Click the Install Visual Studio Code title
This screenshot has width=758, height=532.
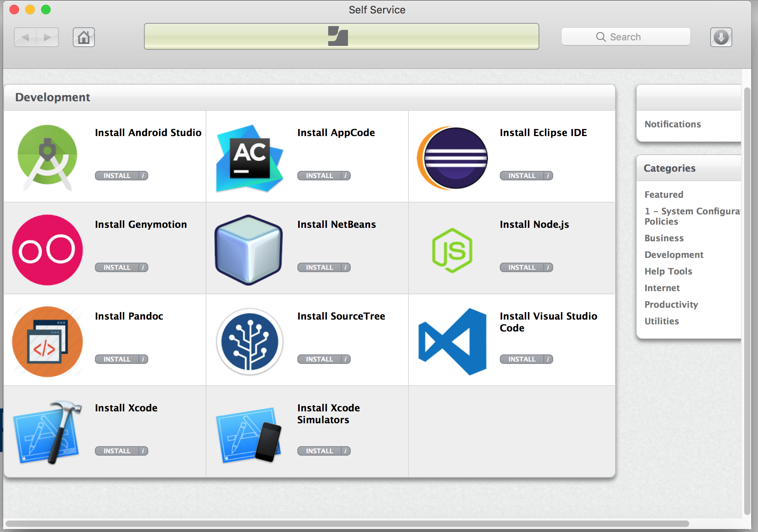(x=548, y=322)
